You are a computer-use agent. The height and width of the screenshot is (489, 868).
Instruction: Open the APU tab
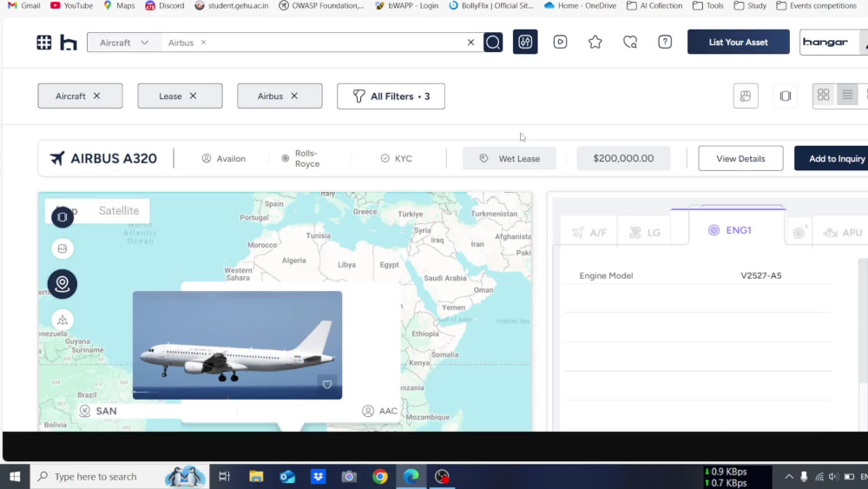pos(843,233)
